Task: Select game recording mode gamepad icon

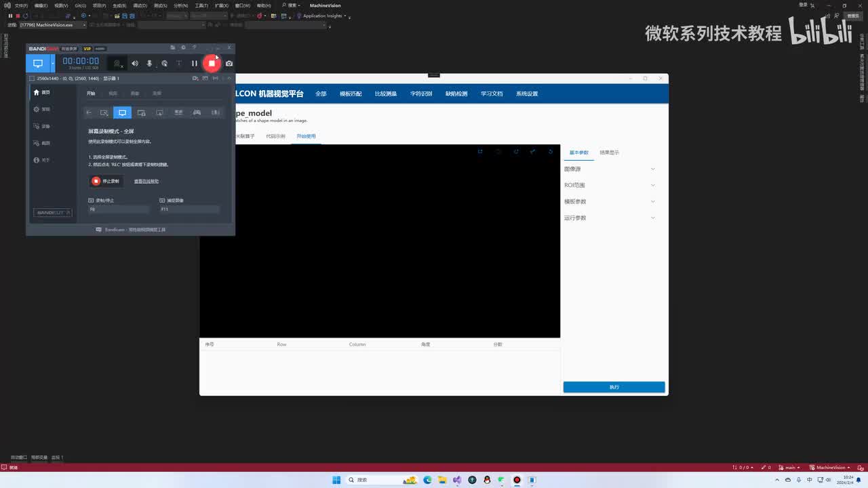Action: point(197,113)
